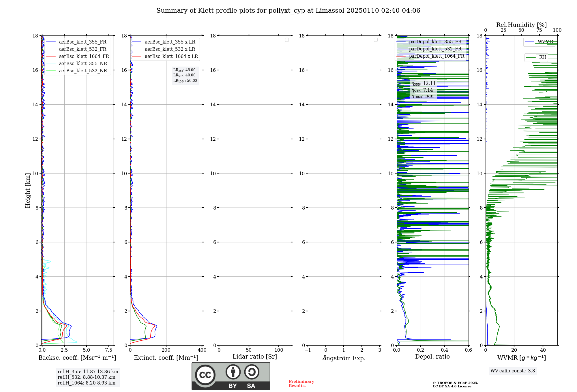Click the © TROPOS & ECoE 2025. text

[455, 383]
